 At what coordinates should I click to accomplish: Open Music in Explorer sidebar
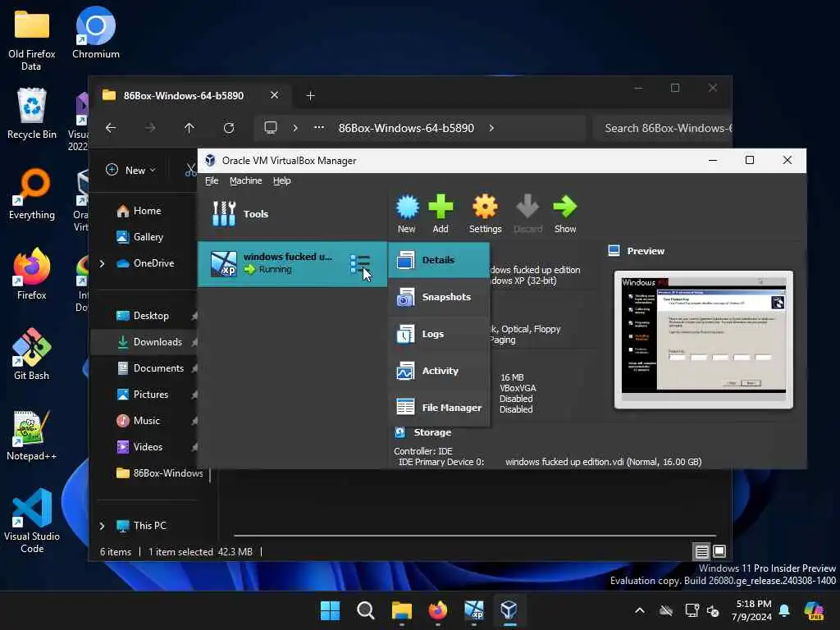[139, 421]
